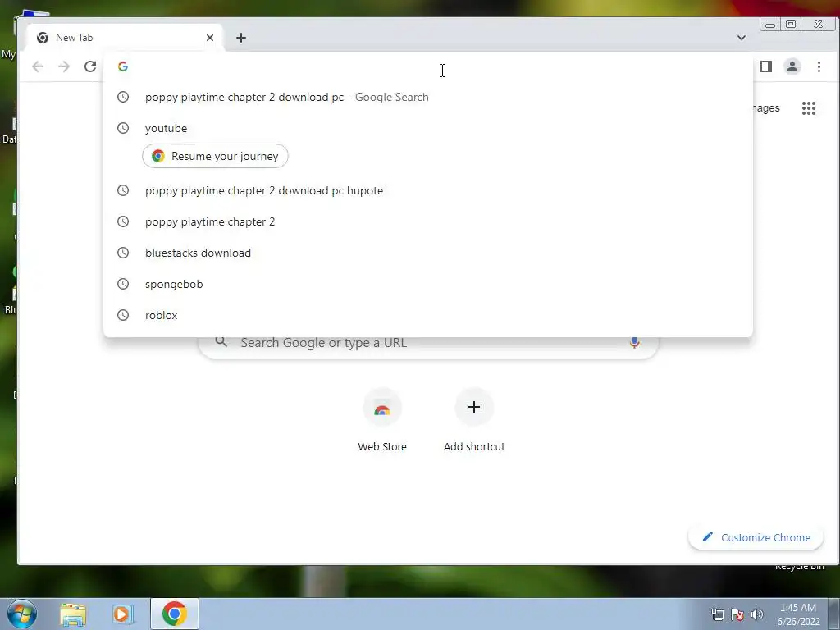
Task: Select suggestion poppy playtime chapter 2 download pc
Action: (x=428, y=97)
